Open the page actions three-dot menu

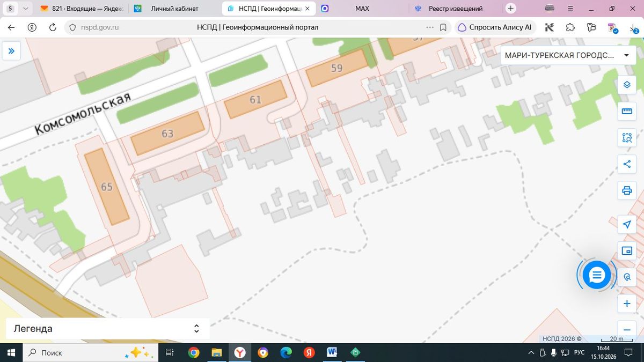pos(430,27)
